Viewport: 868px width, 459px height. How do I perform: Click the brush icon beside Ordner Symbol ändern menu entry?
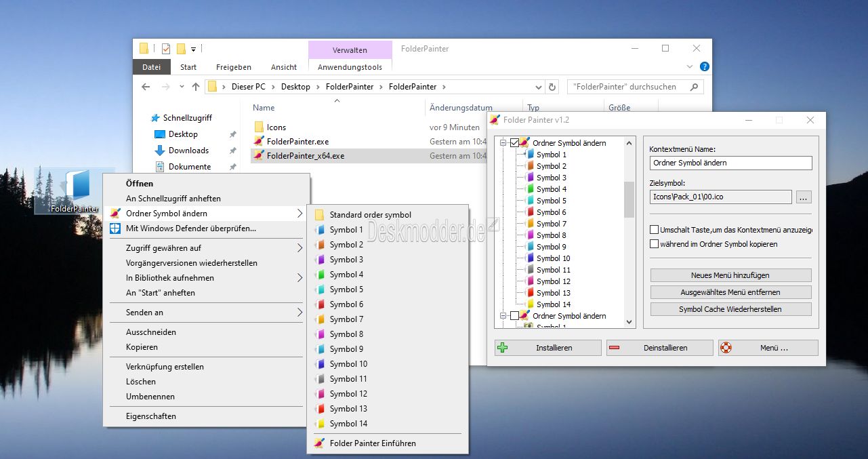click(115, 214)
